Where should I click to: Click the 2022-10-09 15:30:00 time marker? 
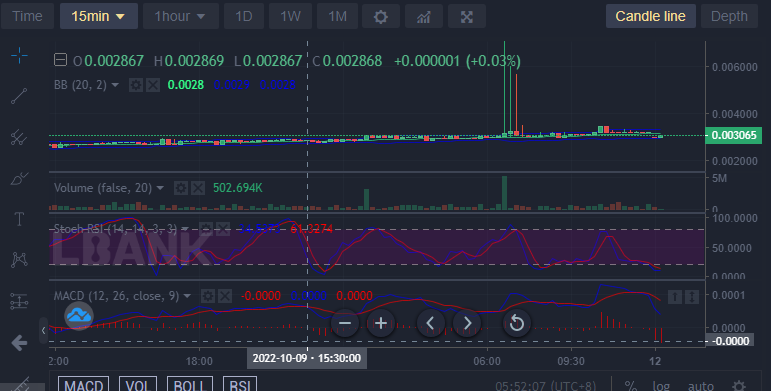[307, 358]
